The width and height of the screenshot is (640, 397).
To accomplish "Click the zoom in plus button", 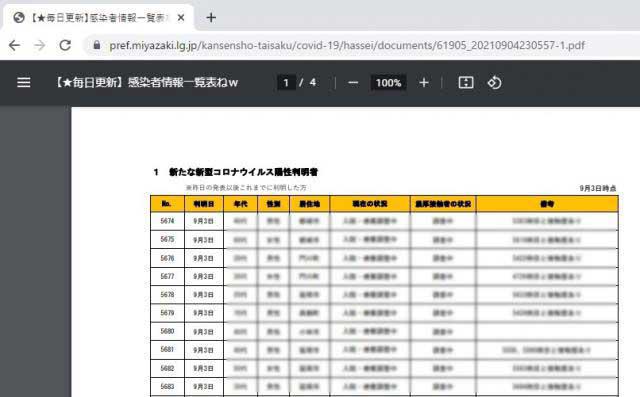I will (x=424, y=83).
